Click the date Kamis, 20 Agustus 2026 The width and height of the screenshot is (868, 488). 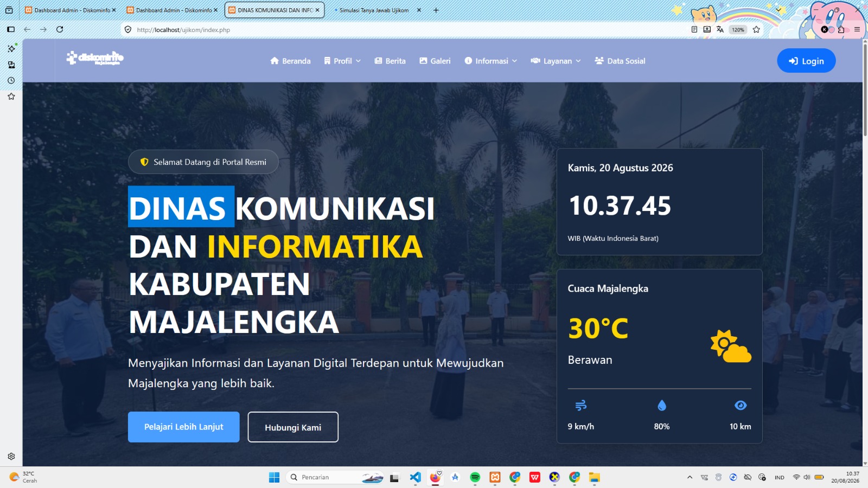(621, 168)
